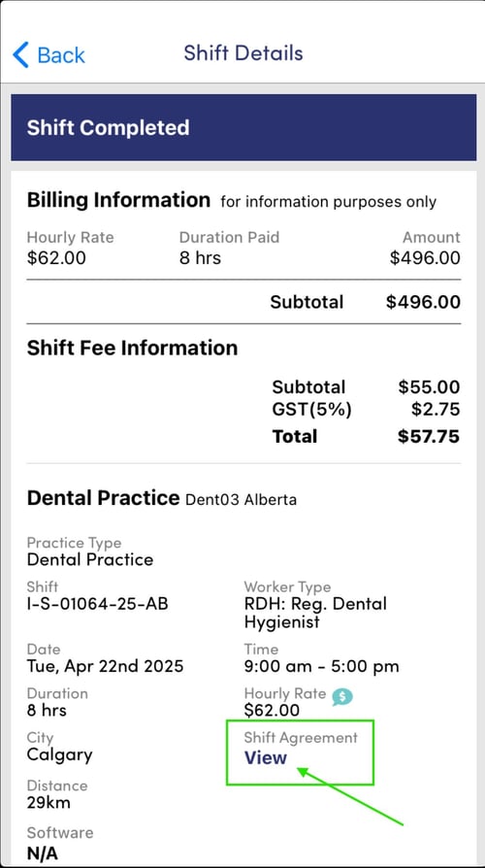The image size is (485, 868).
Task: Tap the Distance 29km value
Action: [x=48, y=803]
